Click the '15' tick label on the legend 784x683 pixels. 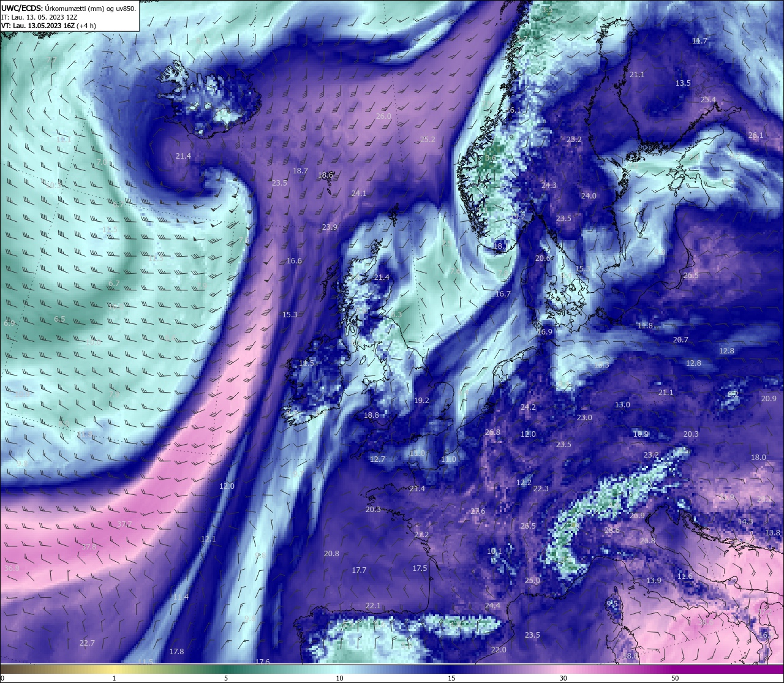tap(451, 678)
